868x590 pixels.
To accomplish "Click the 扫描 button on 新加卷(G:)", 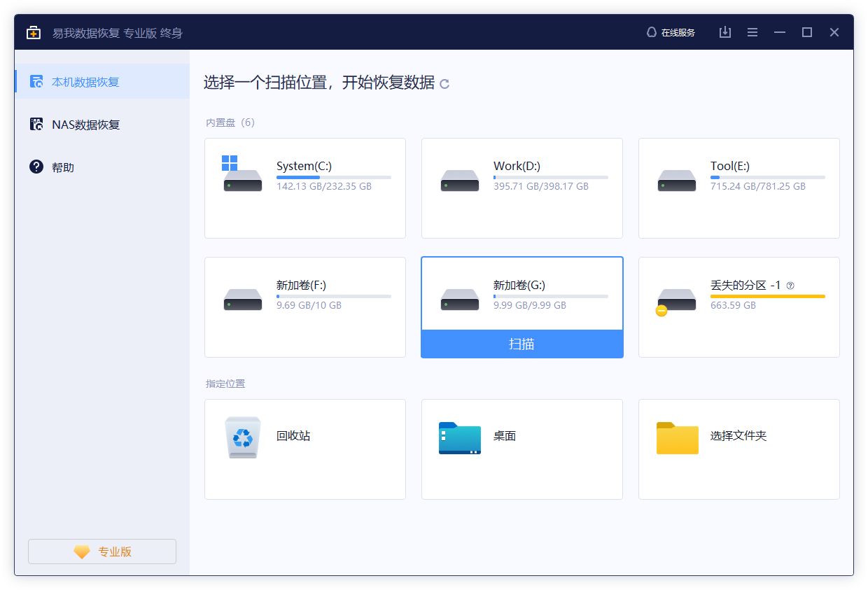I will point(521,344).
